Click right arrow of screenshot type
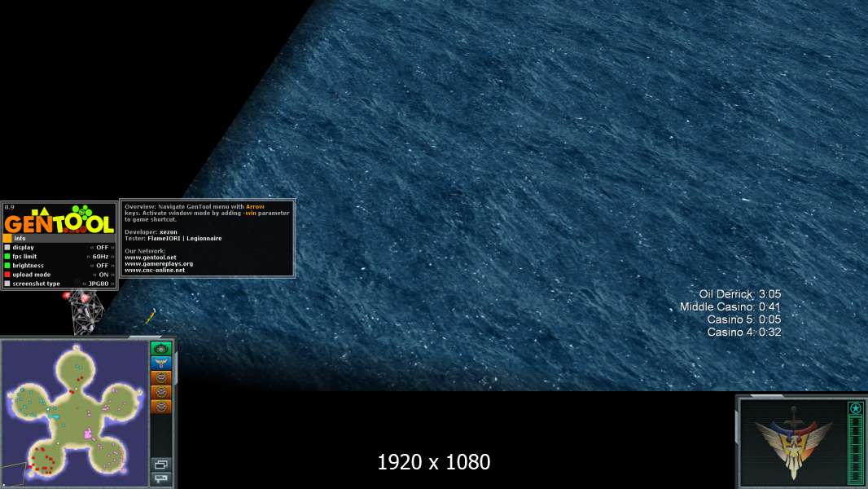 (x=112, y=284)
